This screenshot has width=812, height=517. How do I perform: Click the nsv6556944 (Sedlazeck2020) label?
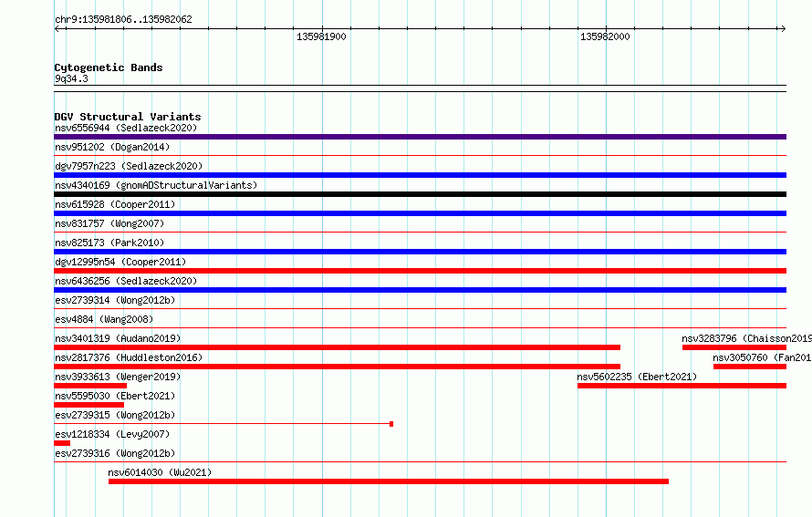coord(126,128)
